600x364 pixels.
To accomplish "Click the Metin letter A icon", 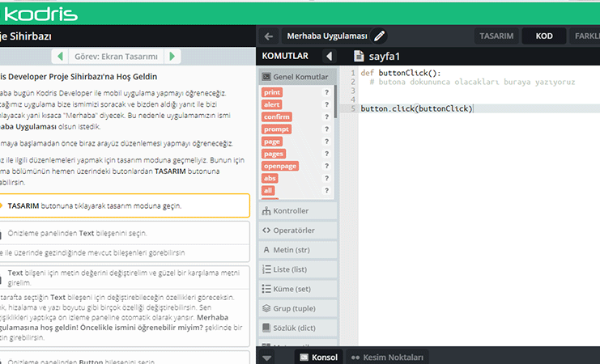I will [x=266, y=250].
